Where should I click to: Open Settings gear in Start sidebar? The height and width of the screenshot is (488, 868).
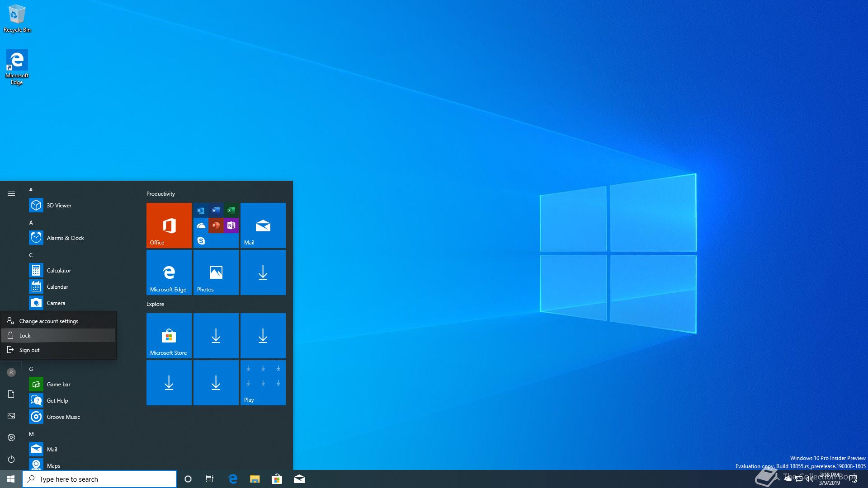11,437
